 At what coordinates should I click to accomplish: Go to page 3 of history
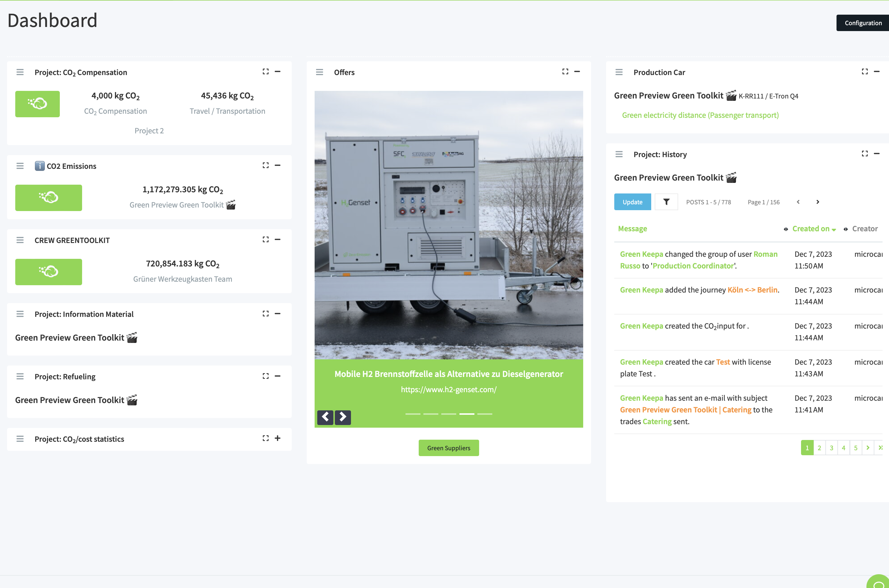tap(831, 448)
